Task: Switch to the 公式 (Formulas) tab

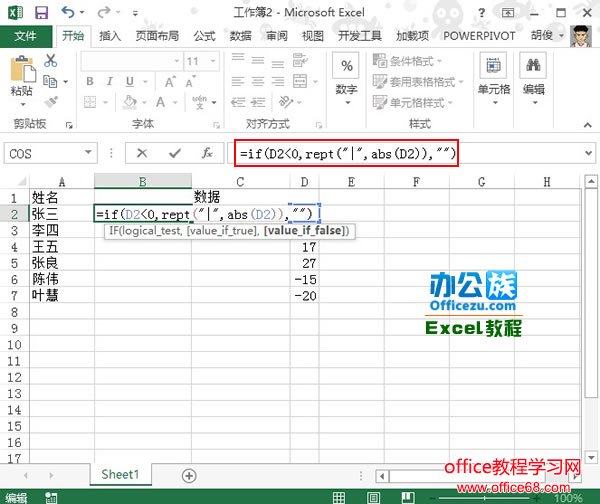Action: (204, 36)
